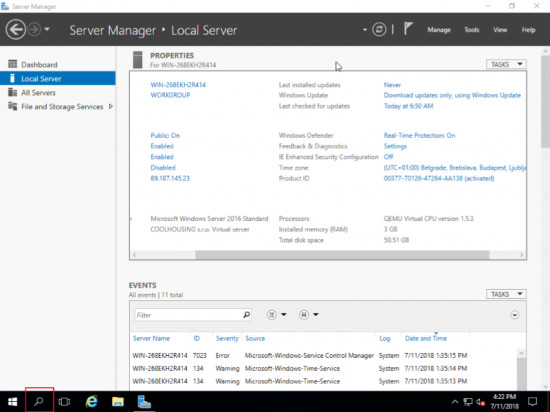Viewport: 550px width, 412px height.
Task: Open the Tools menu
Action: click(x=471, y=30)
